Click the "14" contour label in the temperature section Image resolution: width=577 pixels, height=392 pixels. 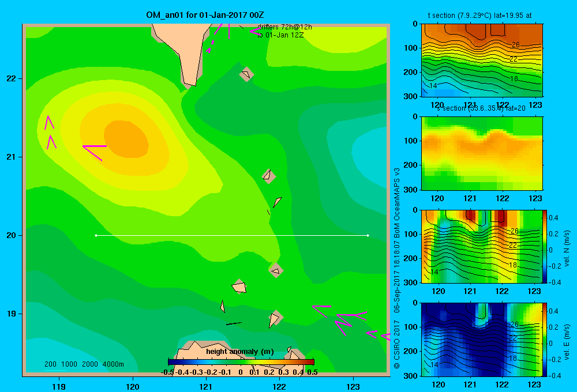[433, 86]
